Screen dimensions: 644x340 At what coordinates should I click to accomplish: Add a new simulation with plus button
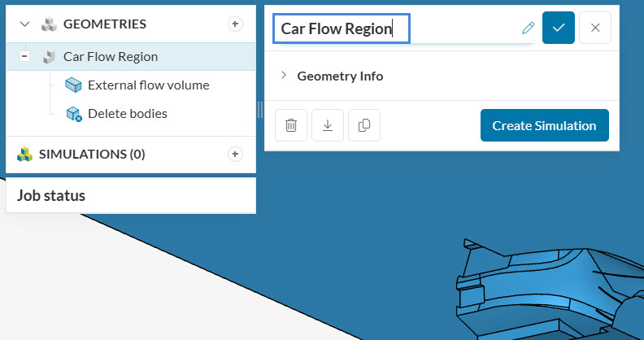pyautogui.click(x=235, y=154)
